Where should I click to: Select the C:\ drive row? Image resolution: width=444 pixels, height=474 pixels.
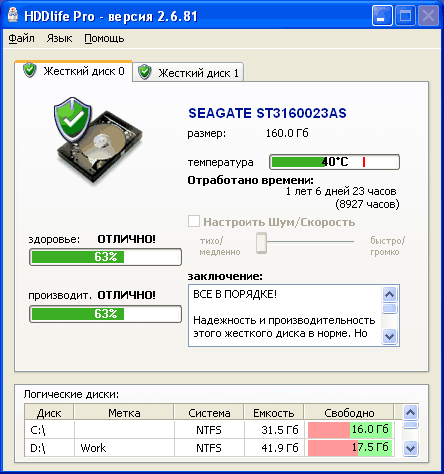click(x=209, y=430)
